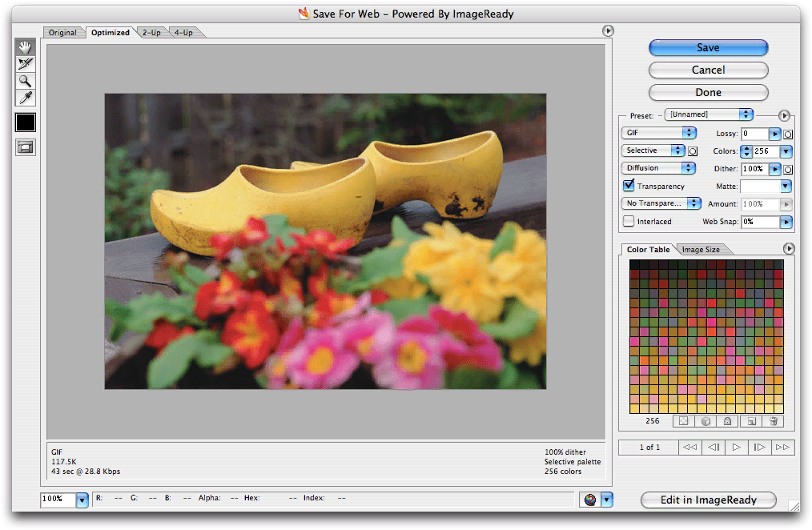The width and height of the screenshot is (812, 530).
Task: Enable the Interlaced checkbox
Action: coord(629,221)
